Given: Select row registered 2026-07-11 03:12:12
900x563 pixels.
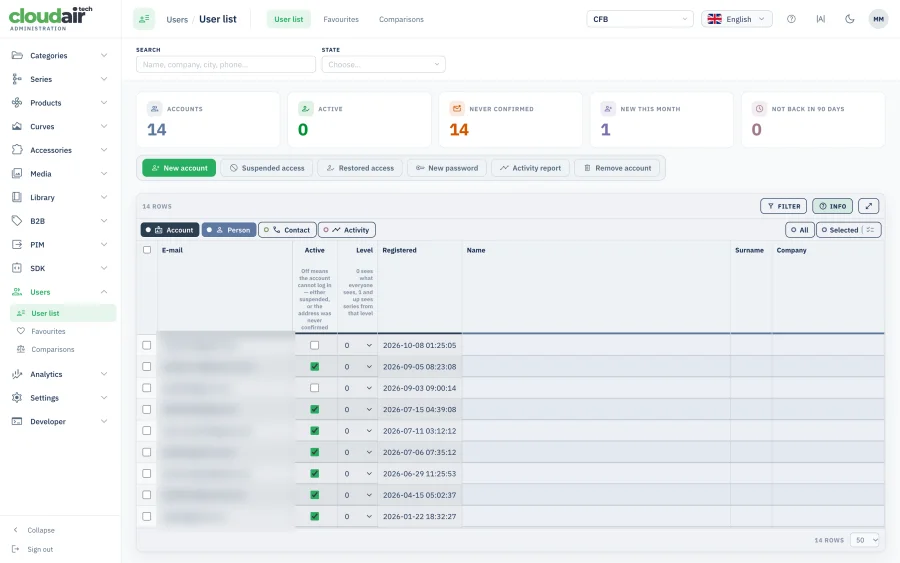Looking at the screenshot, I should (x=147, y=431).
